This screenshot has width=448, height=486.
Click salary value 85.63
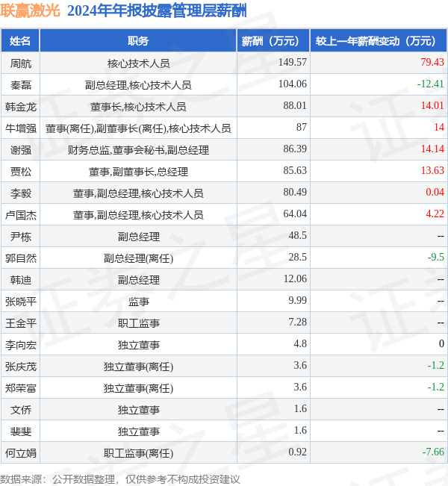click(x=295, y=170)
